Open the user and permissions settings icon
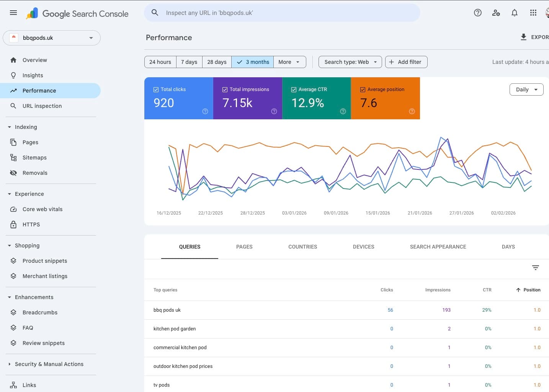 click(x=496, y=13)
